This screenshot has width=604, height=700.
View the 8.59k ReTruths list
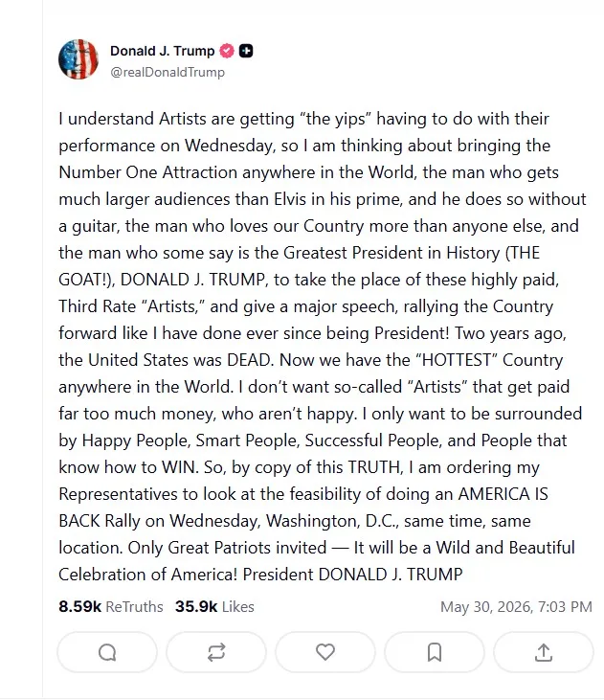(111, 606)
